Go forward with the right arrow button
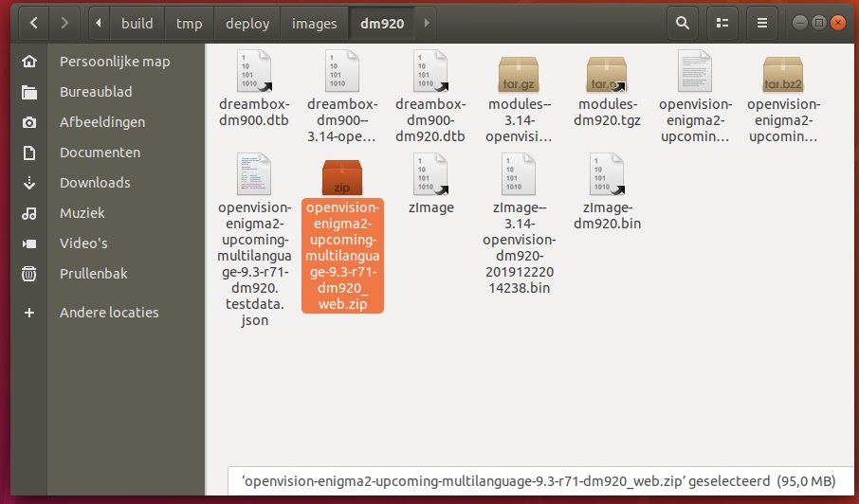 pos(64,23)
